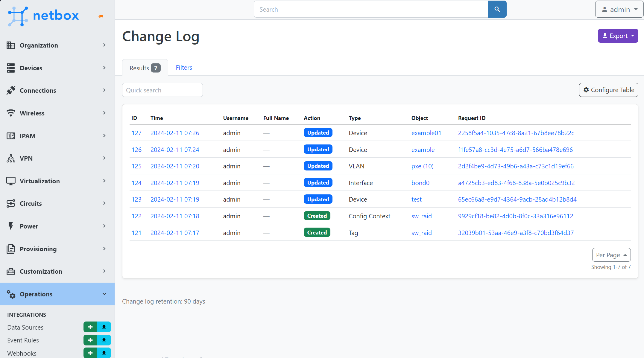The image size is (644, 358).
Task: Add a new Data Source via green plus icon
Action: click(x=90, y=327)
